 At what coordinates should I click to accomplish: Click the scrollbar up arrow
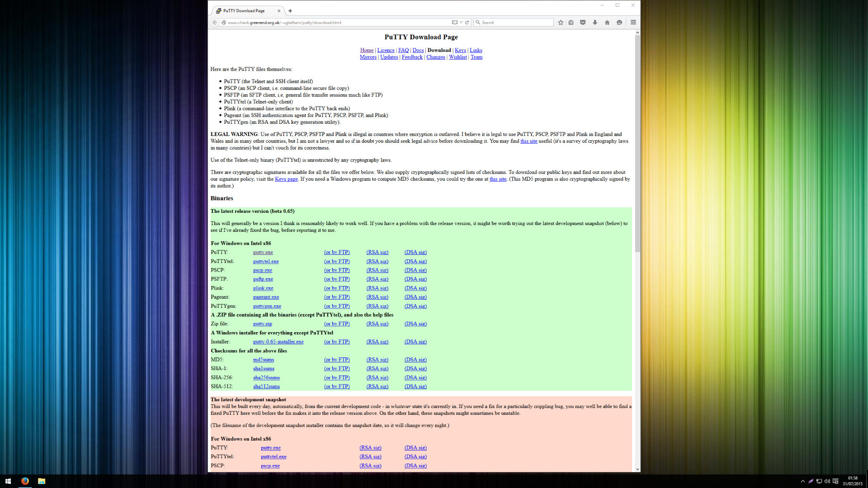coord(637,33)
